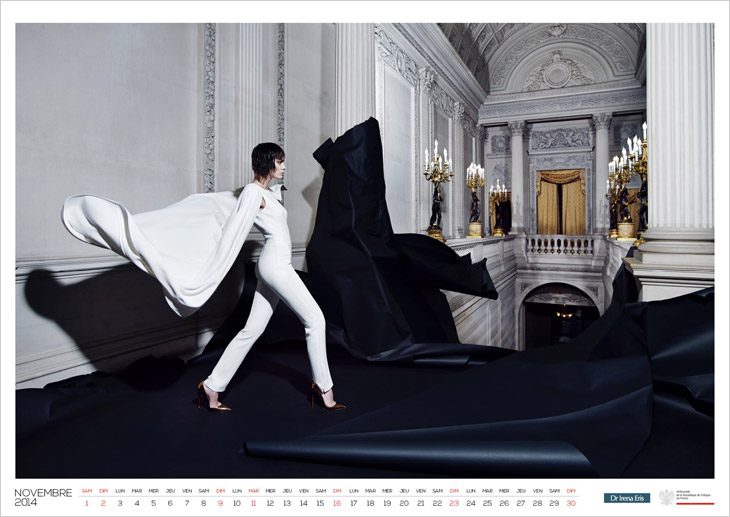Image resolution: width=730 pixels, height=517 pixels.
Task: Select date 5 on the calendar strip
Action: click(x=153, y=503)
